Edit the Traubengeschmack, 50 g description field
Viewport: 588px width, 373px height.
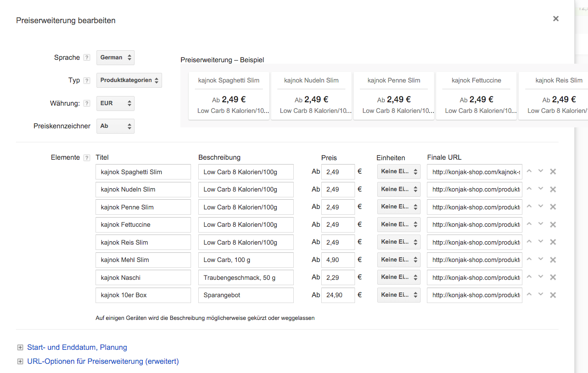click(246, 277)
